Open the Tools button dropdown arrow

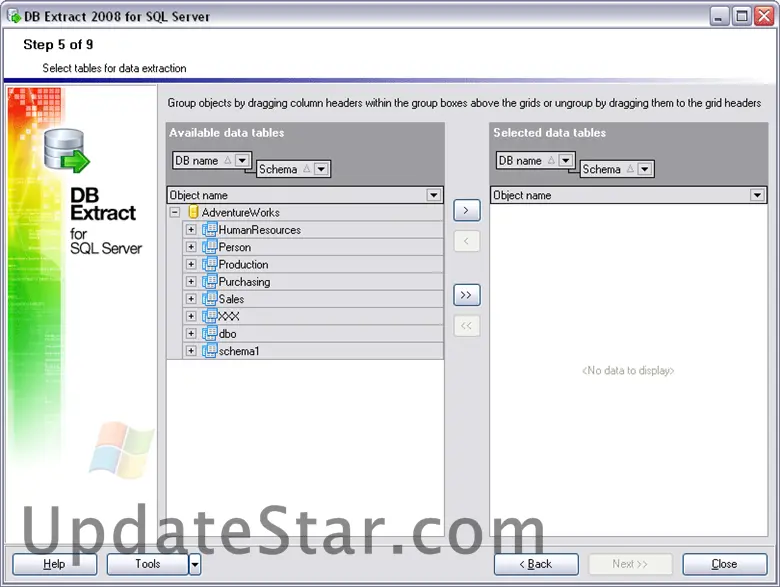tap(195, 564)
